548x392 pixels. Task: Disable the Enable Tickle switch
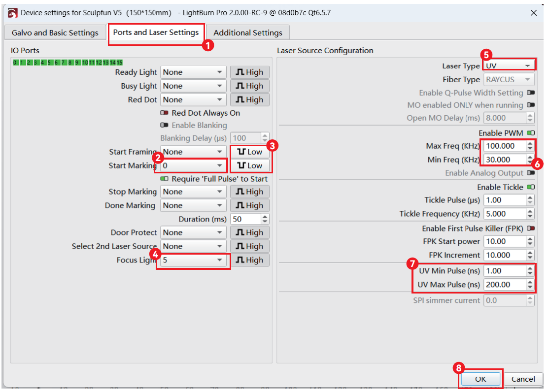pyautogui.click(x=530, y=188)
